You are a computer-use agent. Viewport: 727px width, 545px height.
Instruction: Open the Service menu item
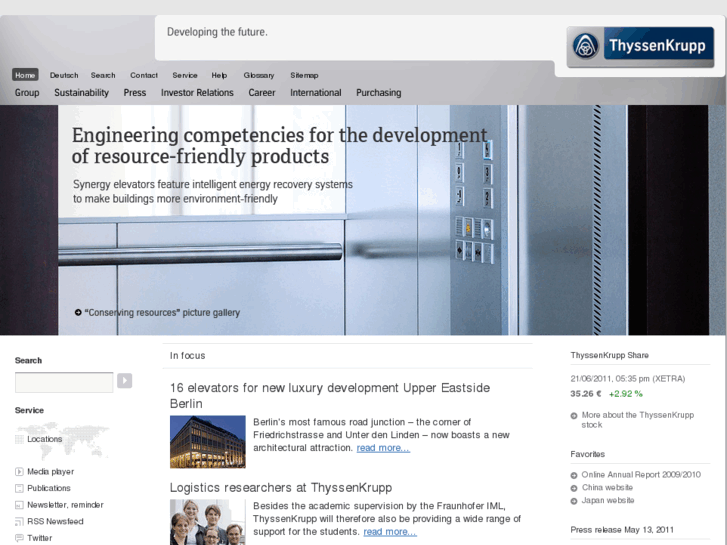click(185, 75)
